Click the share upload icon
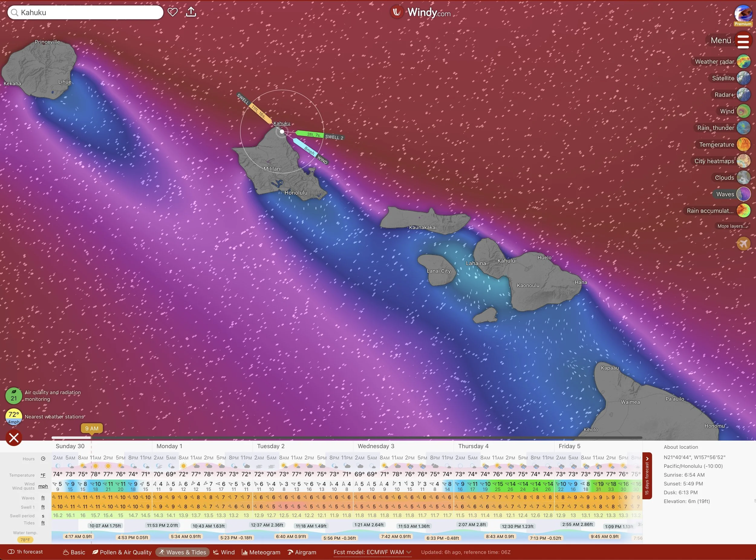The width and height of the screenshot is (756, 560). [191, 12]
